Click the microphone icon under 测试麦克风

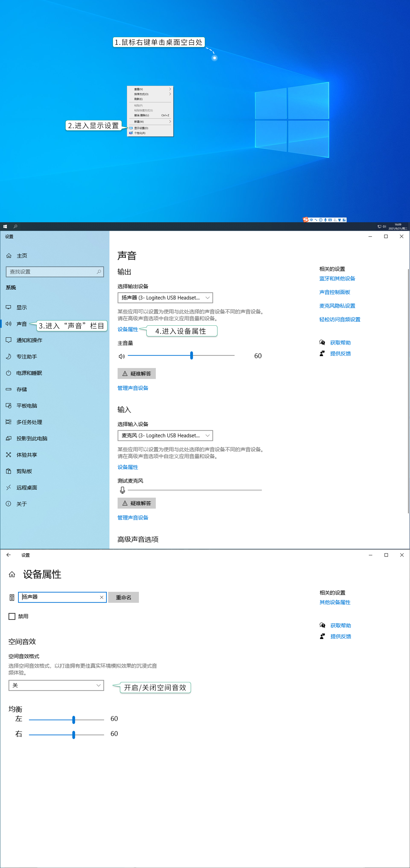[123, 490]
